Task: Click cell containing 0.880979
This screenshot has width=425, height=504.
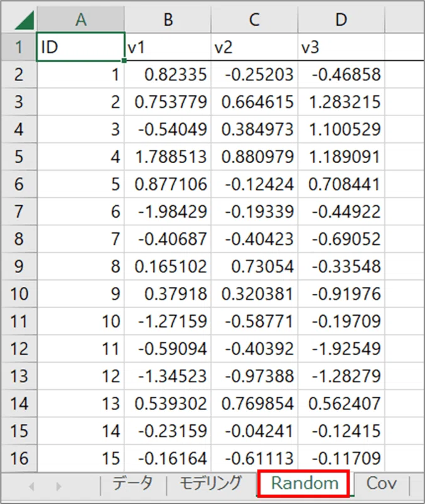Action: (255, 157)
